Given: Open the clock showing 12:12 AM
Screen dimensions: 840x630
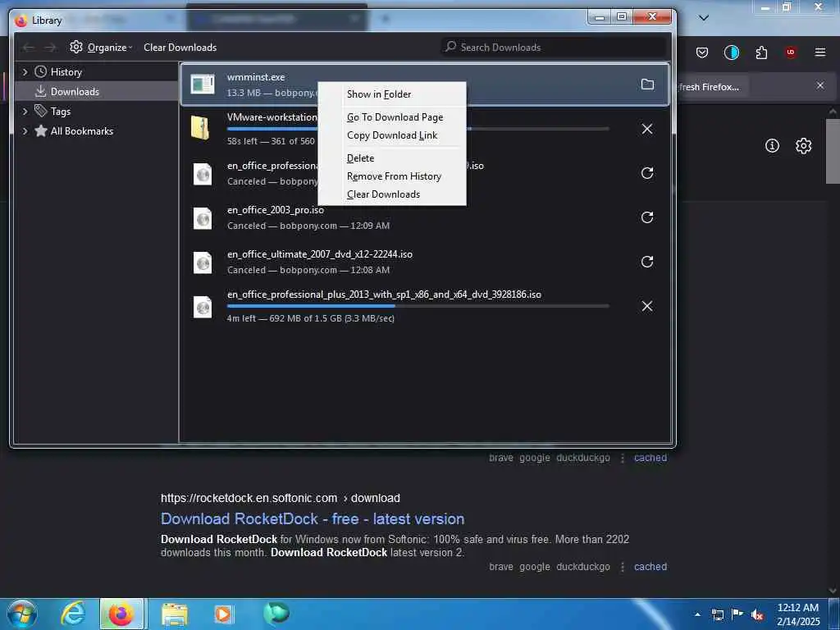Looking at the screenshot, I should click(x=798, y=614).
